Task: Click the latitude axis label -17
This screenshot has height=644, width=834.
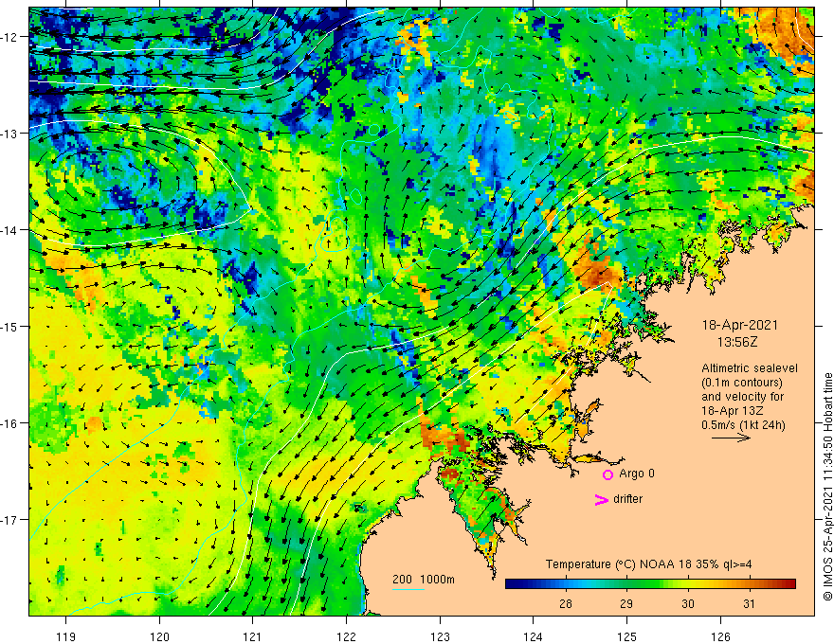Action: [9, 520]
